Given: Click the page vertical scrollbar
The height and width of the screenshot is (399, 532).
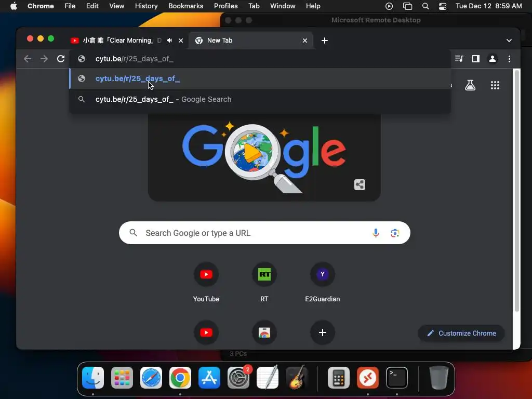Looking at the screenshot, I should (517, 190).
